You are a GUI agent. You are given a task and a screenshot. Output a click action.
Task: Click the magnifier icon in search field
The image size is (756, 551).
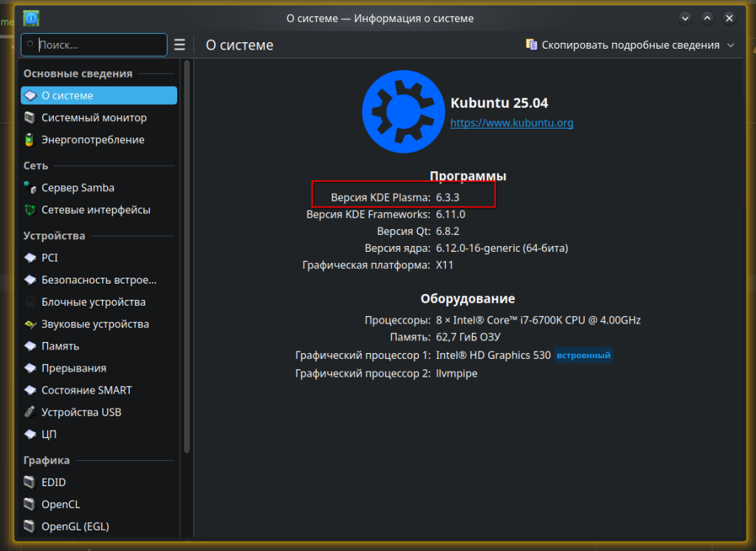30,45
